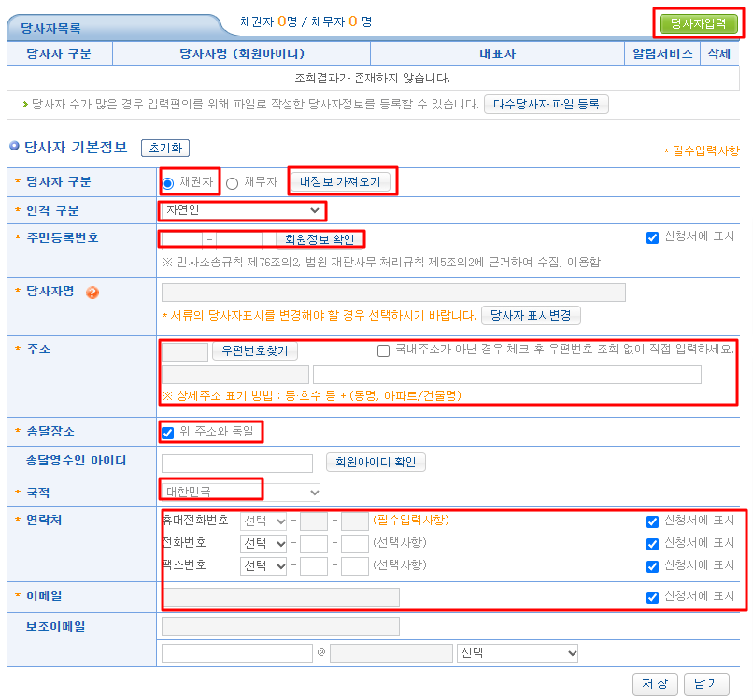Focus the detailed address input field

(507, 375)
